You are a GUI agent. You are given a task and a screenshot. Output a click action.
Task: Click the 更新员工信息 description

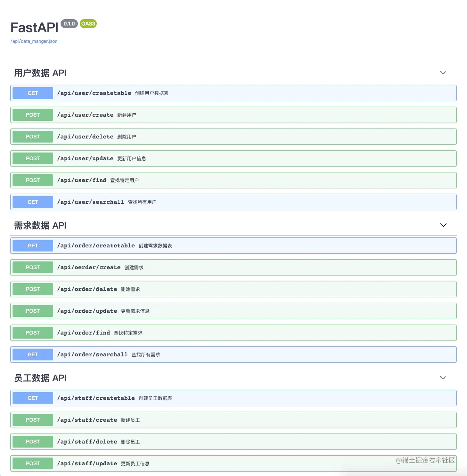[x=135, y=464]
